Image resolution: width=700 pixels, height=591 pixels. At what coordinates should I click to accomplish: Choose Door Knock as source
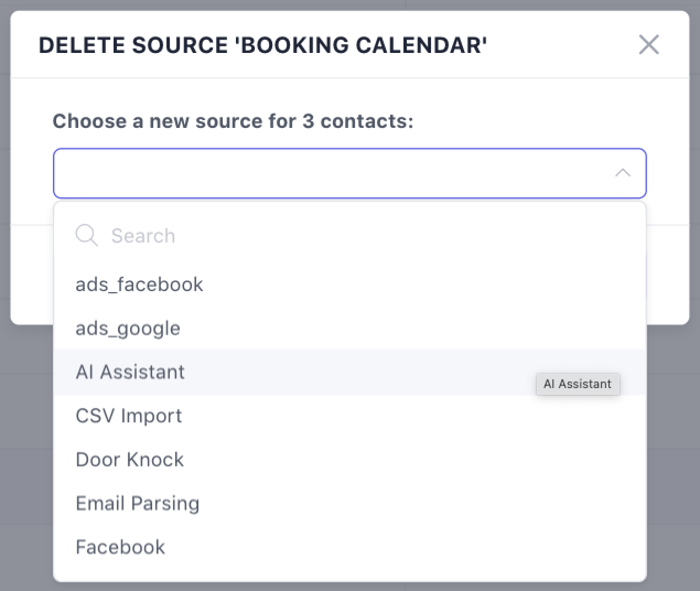pyautogui.click(x=130, y=459)
